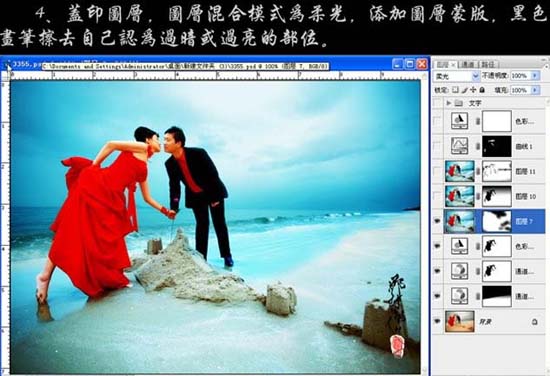Screen dimensions: 550x376
Task: Select the 图层 10 layer name
Action: 525,196
